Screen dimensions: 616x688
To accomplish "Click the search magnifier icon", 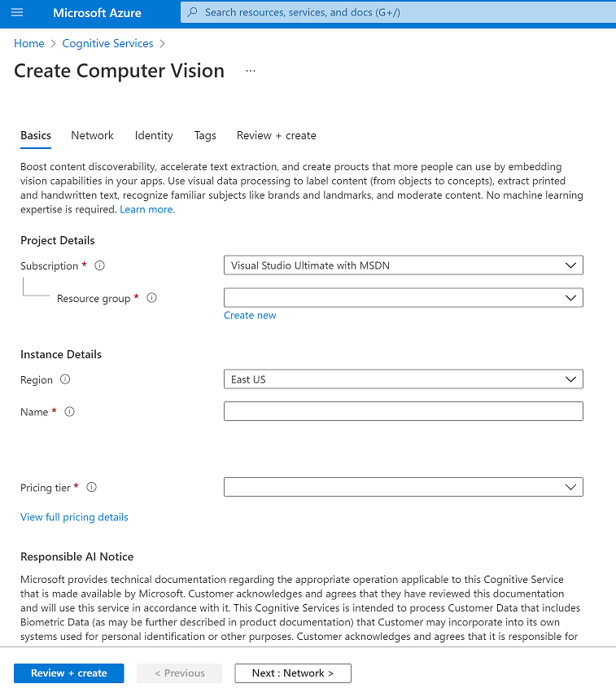I will click(x=193, y=12).
